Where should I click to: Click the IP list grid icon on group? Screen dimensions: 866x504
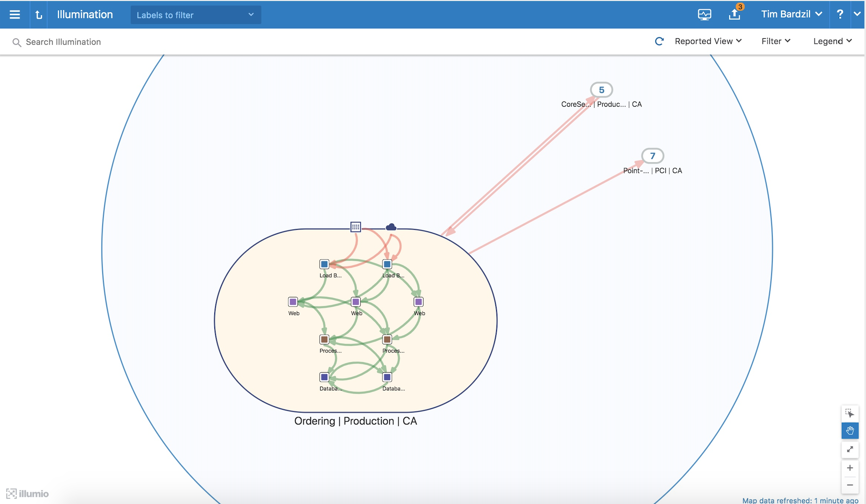coord(355,227)
